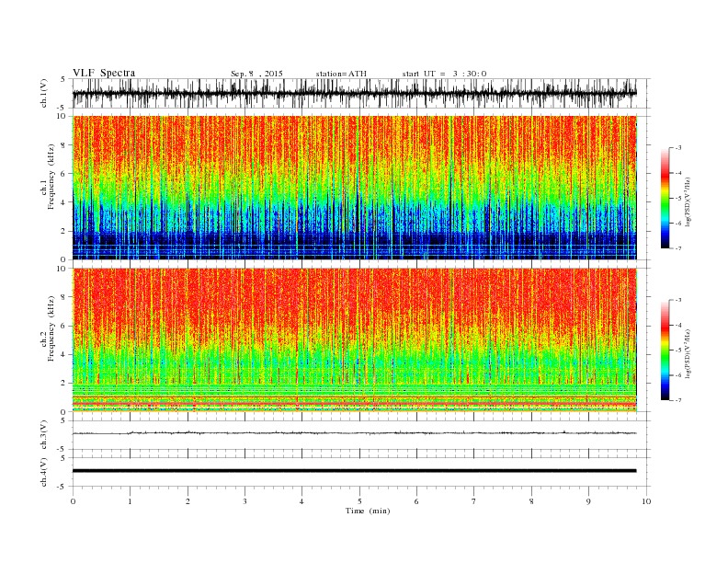This screenshot has width=728, height=563.
Task: Click the 'station=ATH' label
Action: pos(341,74)
